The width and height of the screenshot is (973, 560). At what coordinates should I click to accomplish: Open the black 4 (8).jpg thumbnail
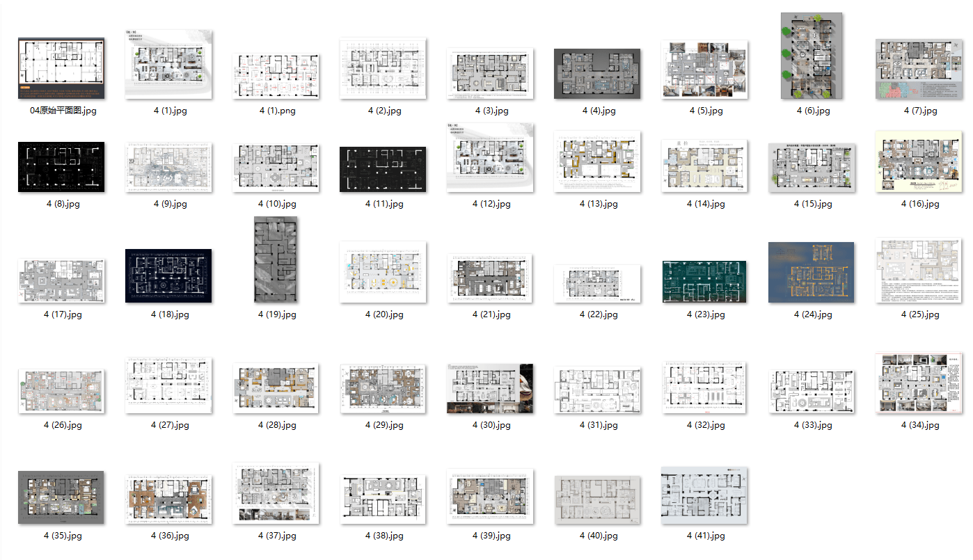[x=61, y=167]
